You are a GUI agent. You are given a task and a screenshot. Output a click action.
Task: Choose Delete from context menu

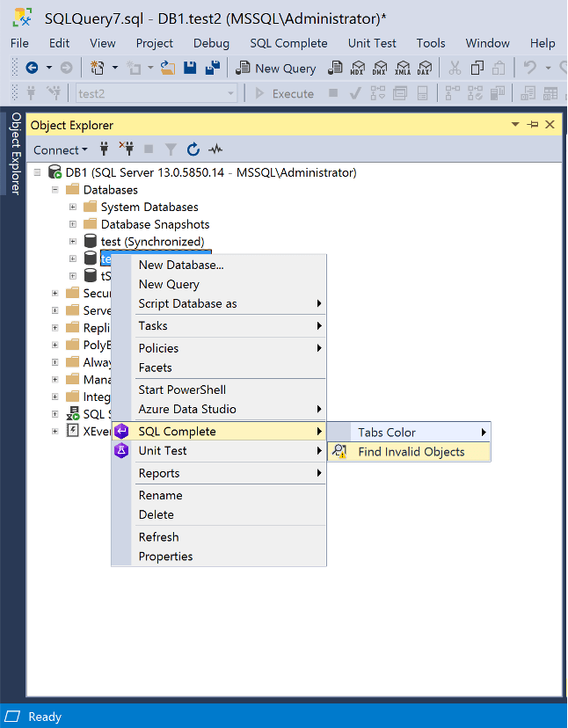(219, 515)
